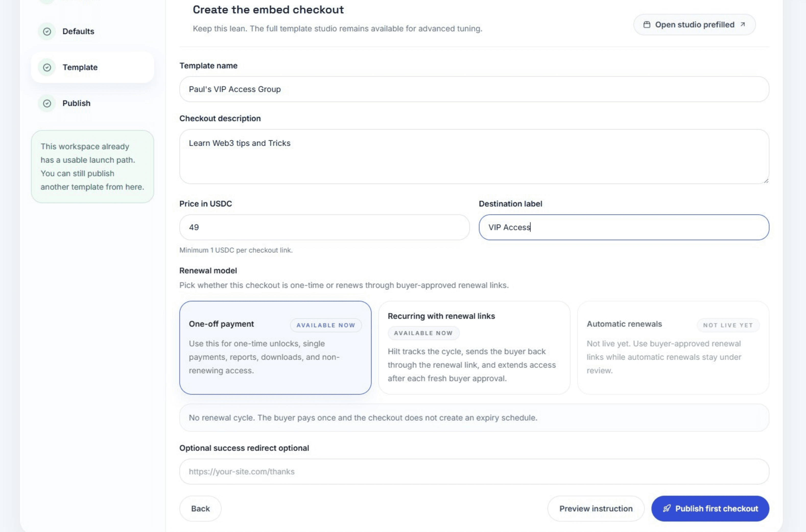Click the 'Destination label' heading above its field
The image size is (806, 532).
coord(511,204)
